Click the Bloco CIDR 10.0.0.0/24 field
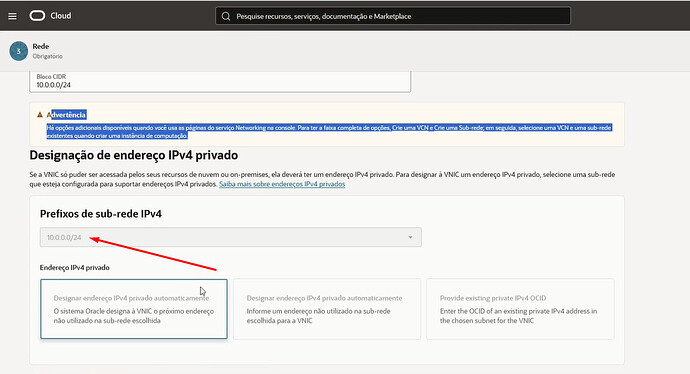The width and height of the screenshot is (690, 374). coord(220,81)
